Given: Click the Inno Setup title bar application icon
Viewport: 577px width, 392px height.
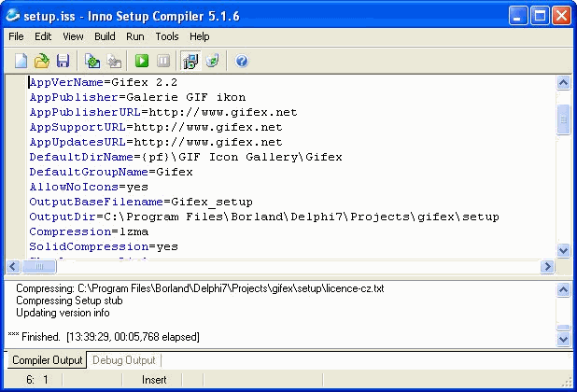Looking at the screenshot, I should 13,16.
